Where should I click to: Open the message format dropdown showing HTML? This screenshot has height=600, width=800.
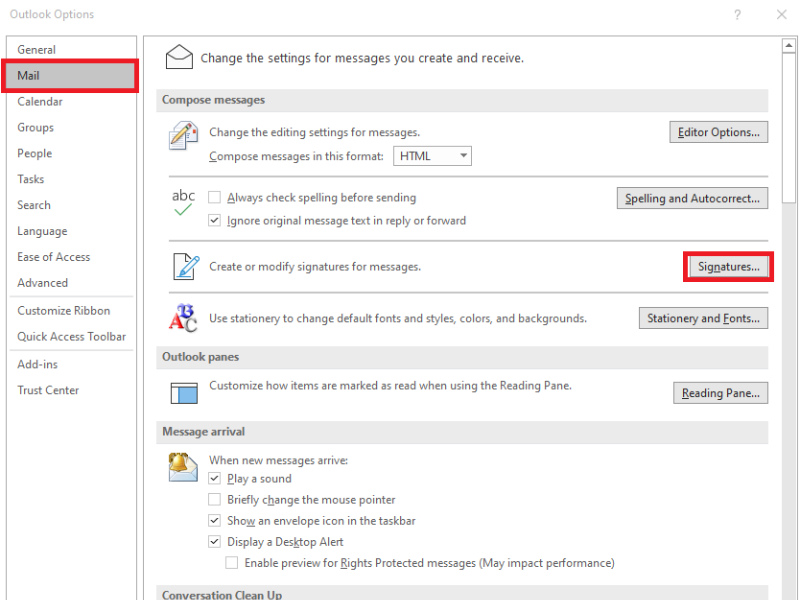point(432,156)
